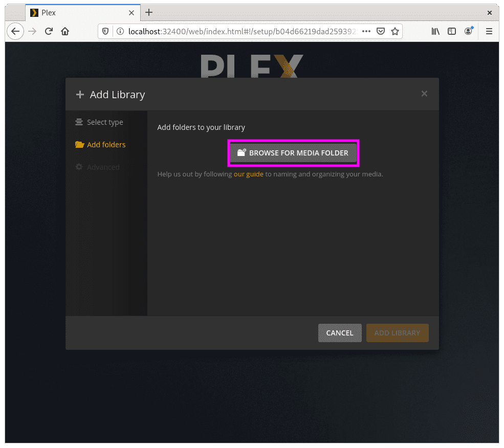The height and width of the screenshot is (448, 504).
Task: Open the page actions three-dot menu
Action: (366, 31)
